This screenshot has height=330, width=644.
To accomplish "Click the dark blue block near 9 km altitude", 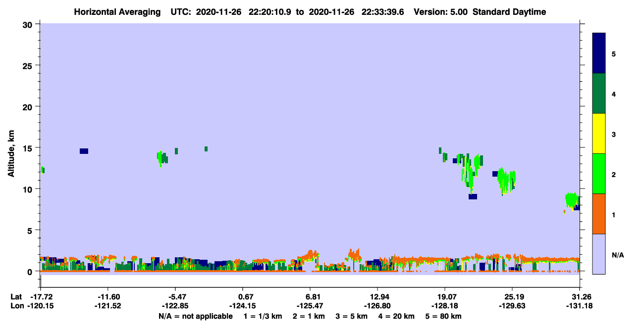I will tap(473, 196).
